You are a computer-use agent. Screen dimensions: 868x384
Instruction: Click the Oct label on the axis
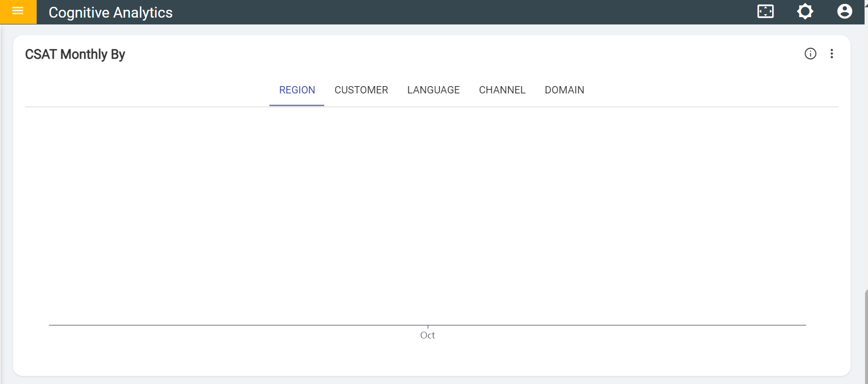point(427,336)
